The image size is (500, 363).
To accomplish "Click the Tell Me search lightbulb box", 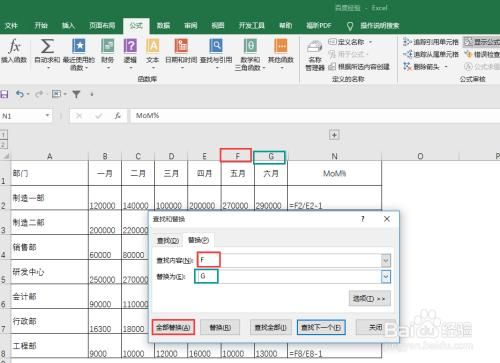I will pyautogui.click(x=373, y=26).
